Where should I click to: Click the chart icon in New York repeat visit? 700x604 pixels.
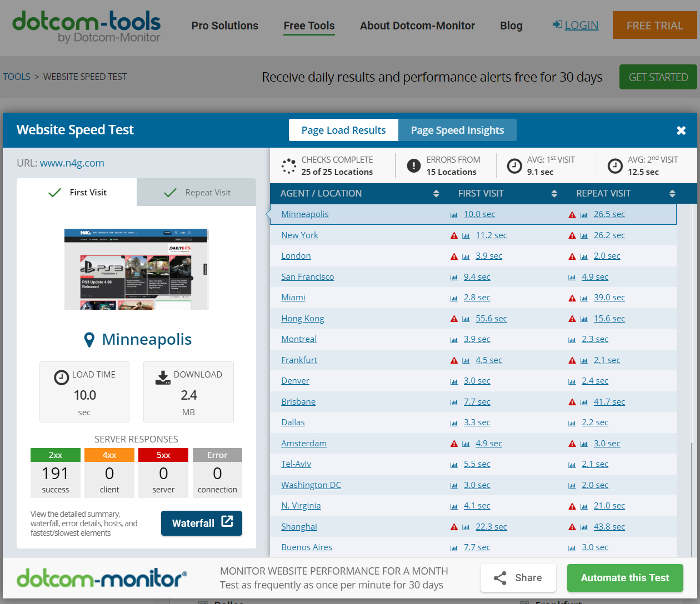pyautogui.click(x=584, y=235)
